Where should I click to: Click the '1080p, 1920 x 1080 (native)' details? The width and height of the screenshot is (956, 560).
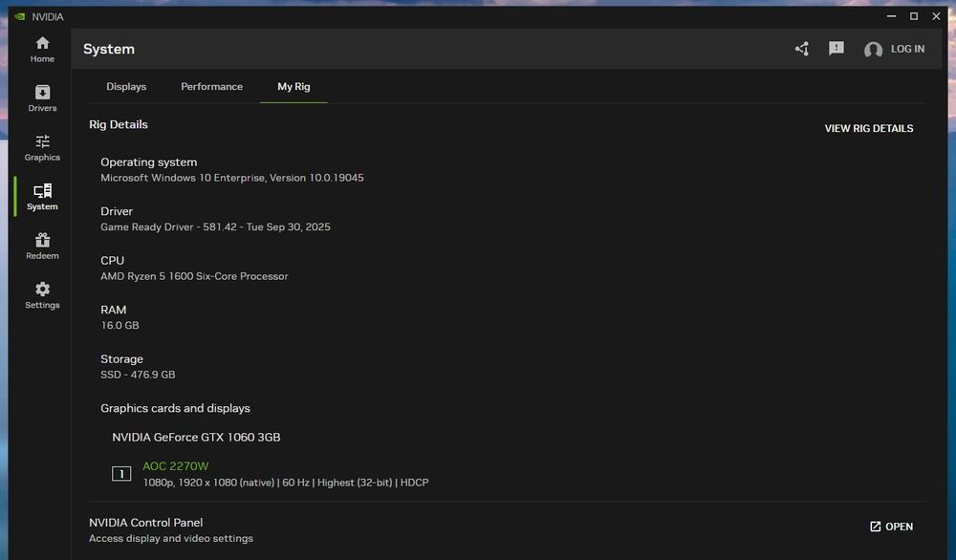[x=208, y=483]
